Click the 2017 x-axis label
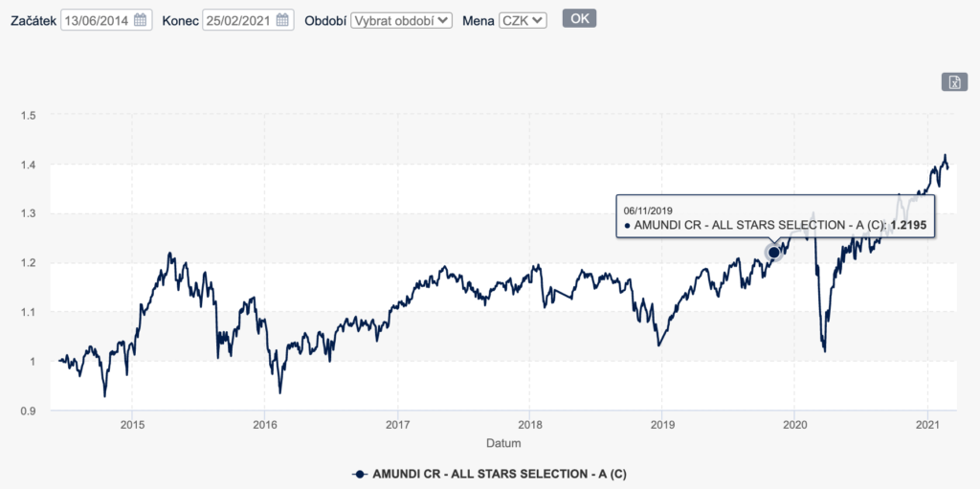The width and height of the screenshot is (980, 489). [x=397, y=427]
